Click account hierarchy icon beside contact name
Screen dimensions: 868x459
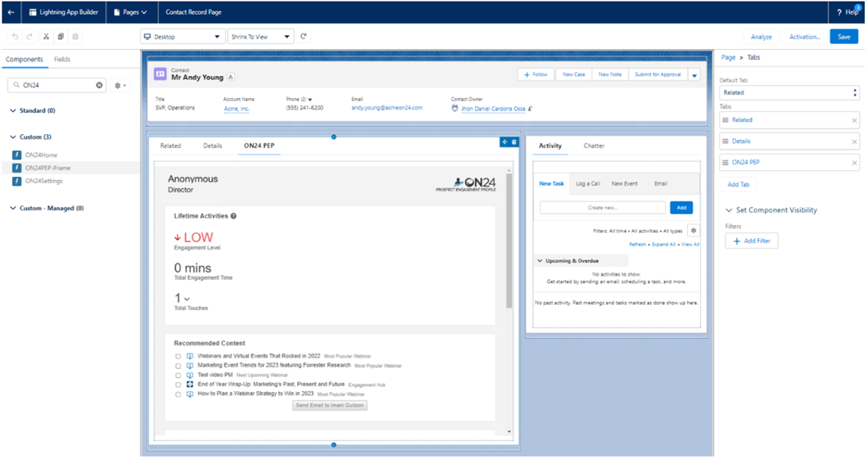pyautogui.click(x=231, y=78)
